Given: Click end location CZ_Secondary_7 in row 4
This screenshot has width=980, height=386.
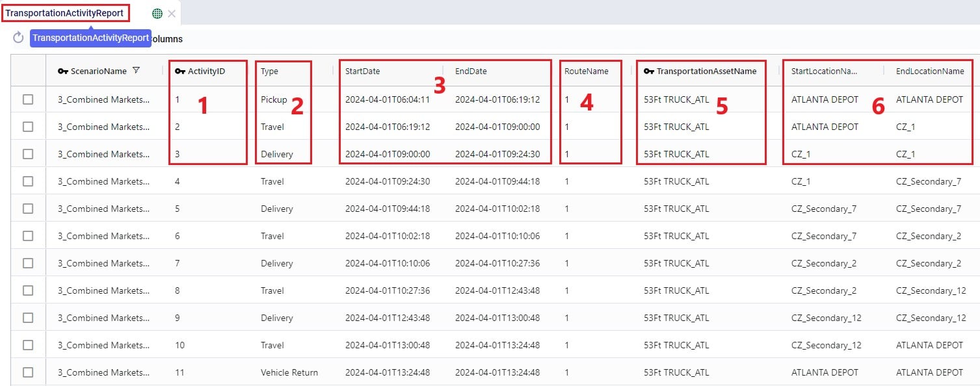Looking at the screenshot, I should (x=929, y=181).
